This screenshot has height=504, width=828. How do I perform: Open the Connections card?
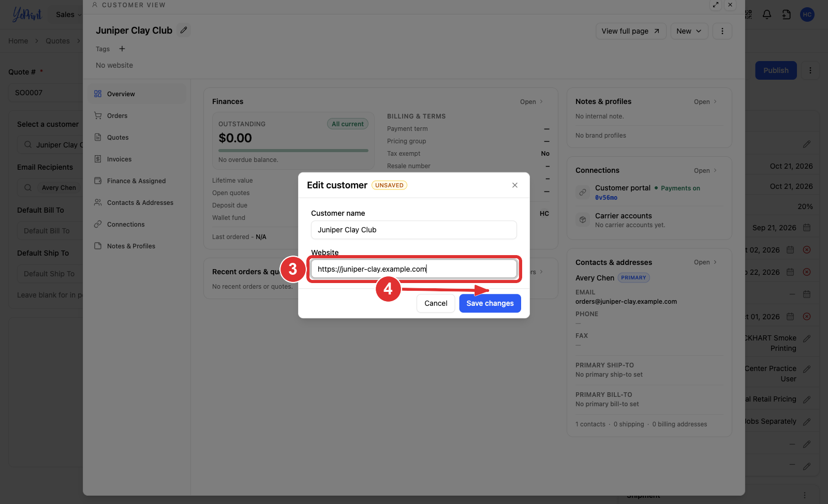(x=705, y=171)
